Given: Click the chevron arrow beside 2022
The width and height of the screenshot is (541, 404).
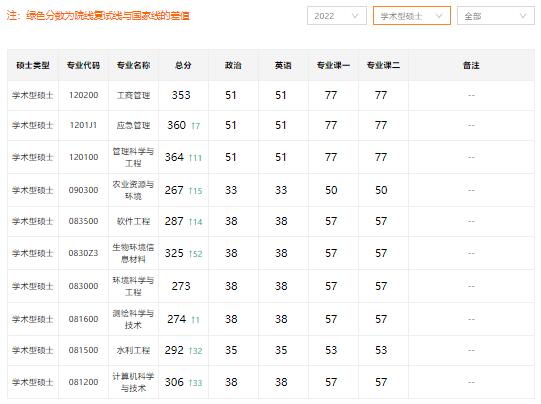Looking at the screenshot, I should point(355,16).
